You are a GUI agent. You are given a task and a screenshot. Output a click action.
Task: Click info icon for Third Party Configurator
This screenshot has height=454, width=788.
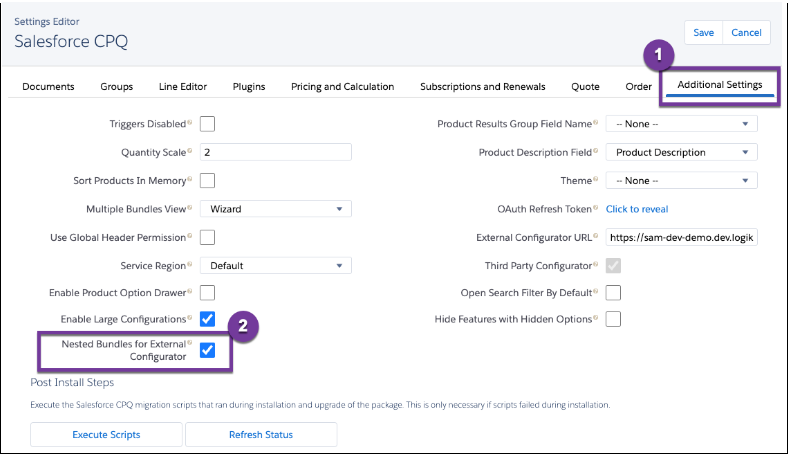[x=596, y=264]
